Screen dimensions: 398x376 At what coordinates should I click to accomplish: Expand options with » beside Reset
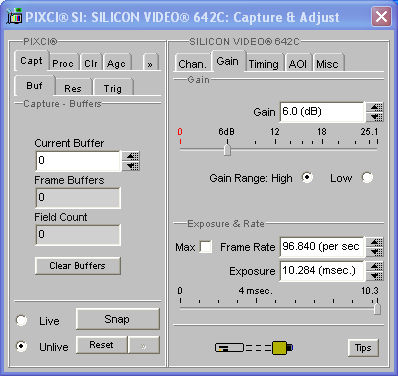(144, 345)
